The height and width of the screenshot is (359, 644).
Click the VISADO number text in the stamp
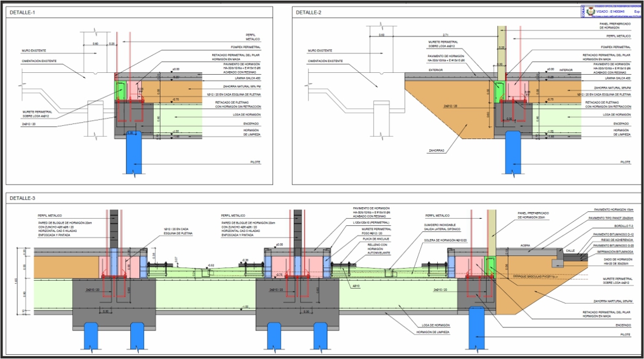pyautogui.click(x=611, y=11)
